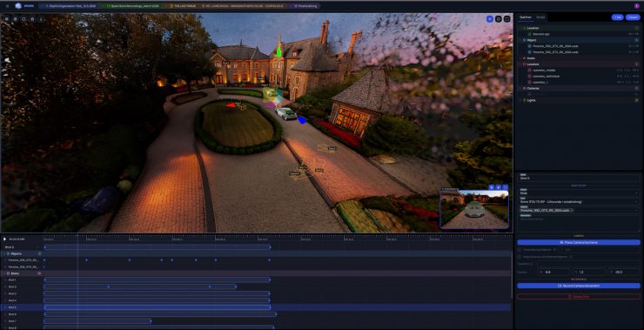644x330 pixels.
Task: Click the blue tool button atop the viewport
Action: (490, 19)
